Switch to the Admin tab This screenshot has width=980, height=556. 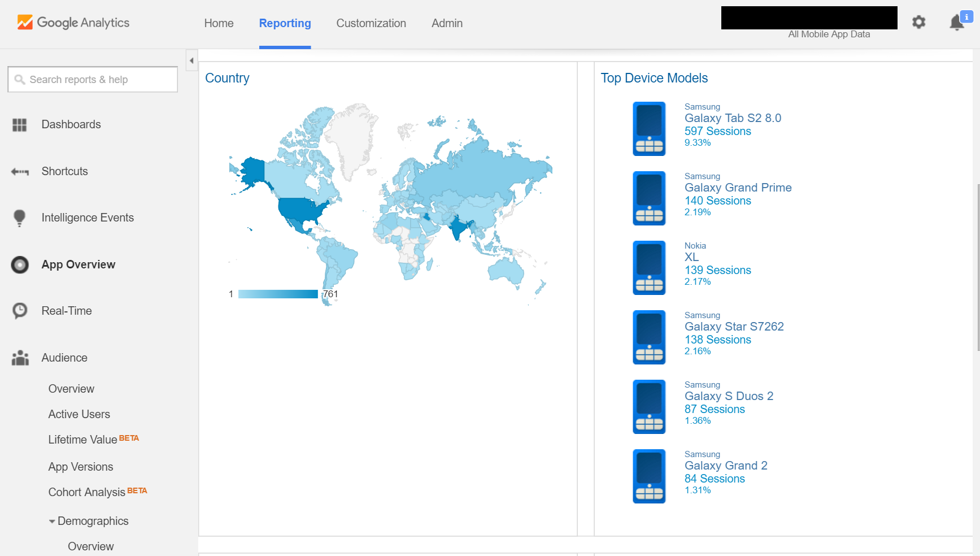447,23
